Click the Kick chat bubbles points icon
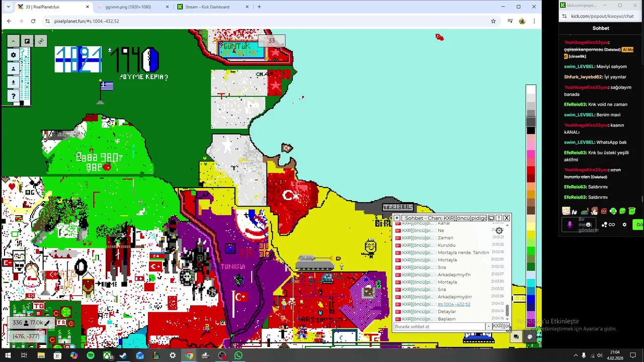 (x=604, y=225)
